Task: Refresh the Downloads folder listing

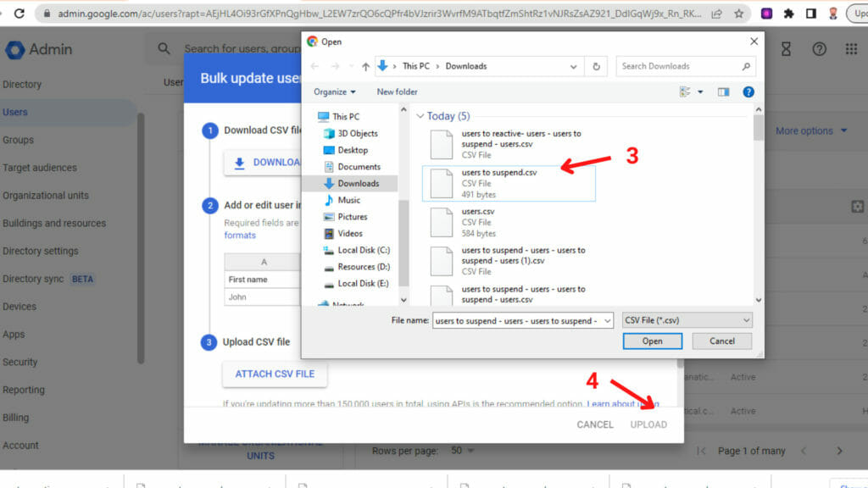Action: click(x=596, y=66)
